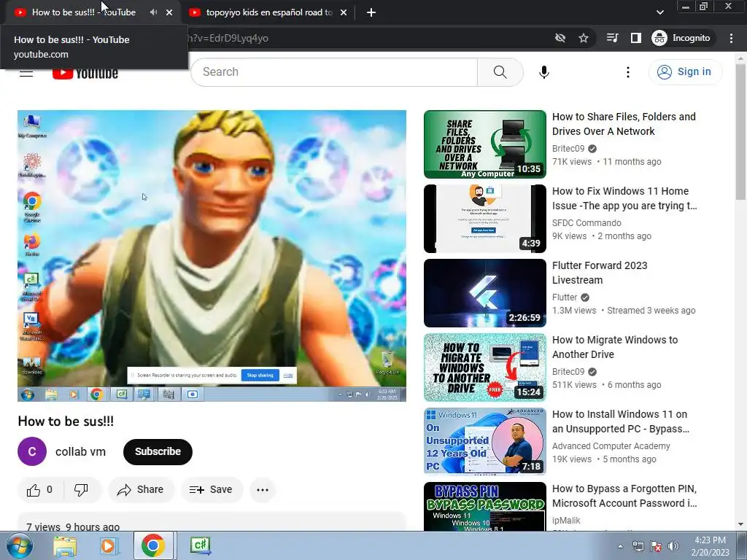Save the video to a playlist
Screen dimensions: 747x560
[x=211, y=489]
